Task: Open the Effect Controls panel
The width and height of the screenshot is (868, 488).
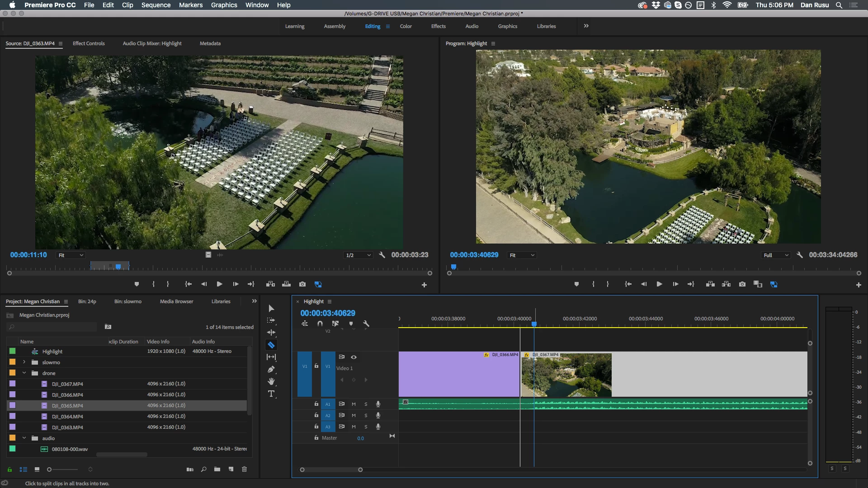Action: (x=89, y=43)
